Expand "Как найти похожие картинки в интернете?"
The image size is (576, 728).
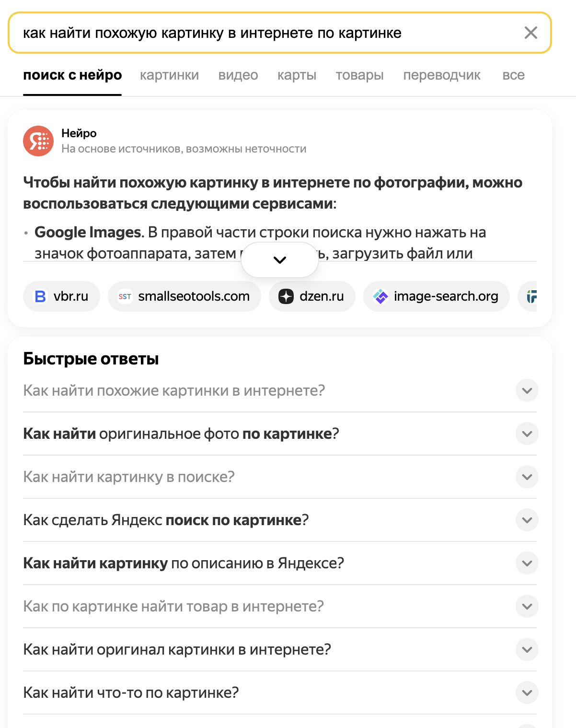(527, 390)
